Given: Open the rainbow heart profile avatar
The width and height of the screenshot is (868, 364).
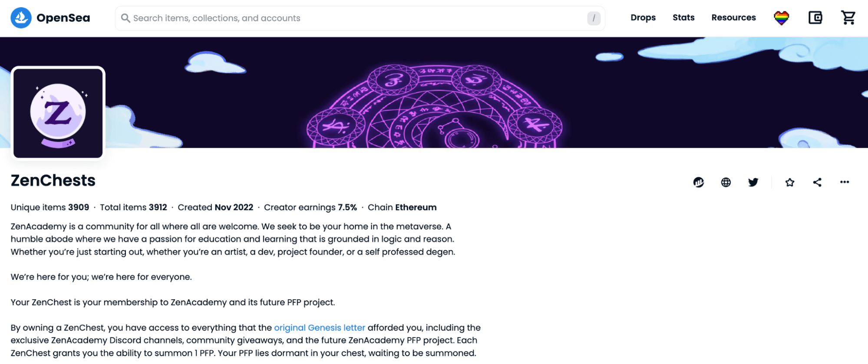Looking at the screenshot, I should coord(781,18).
